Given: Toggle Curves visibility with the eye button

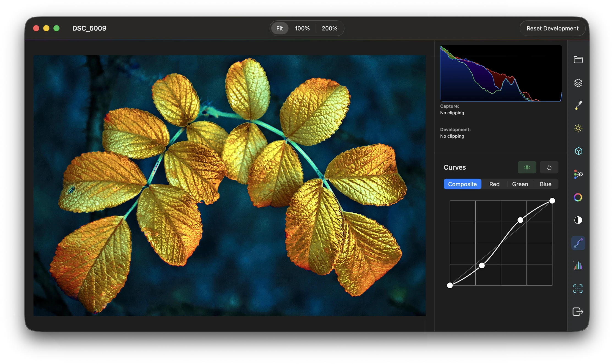Looking at the screenshot, I should point(527,167).
